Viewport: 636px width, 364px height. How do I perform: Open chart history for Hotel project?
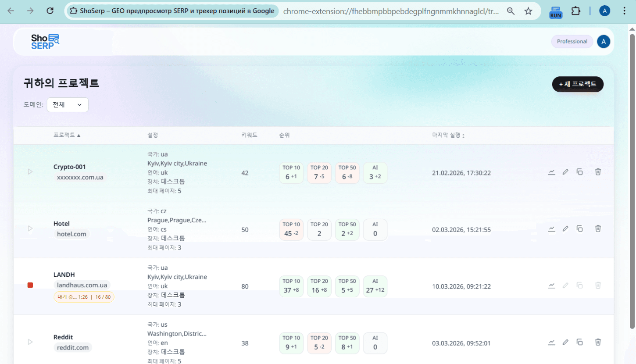552,228
